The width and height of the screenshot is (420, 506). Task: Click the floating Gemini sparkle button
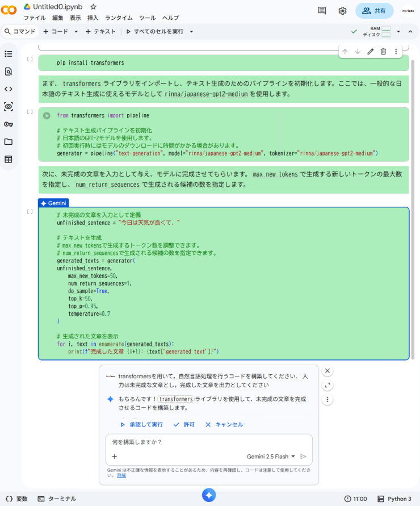tap(209, 495)
